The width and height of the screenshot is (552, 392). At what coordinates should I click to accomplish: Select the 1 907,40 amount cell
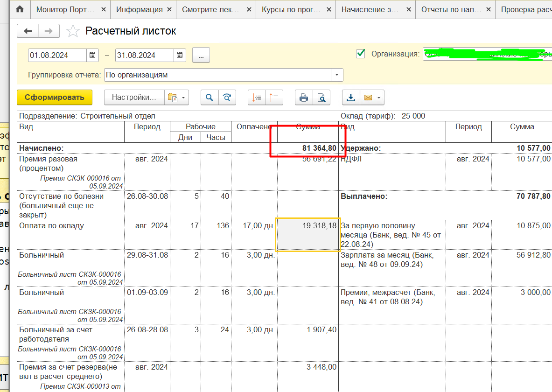307,343
